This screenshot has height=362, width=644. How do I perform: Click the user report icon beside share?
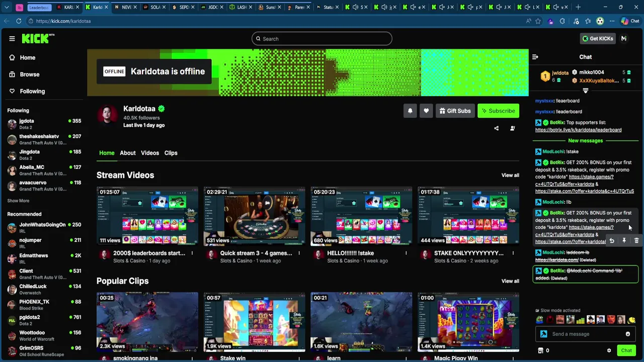pos(512,128)
